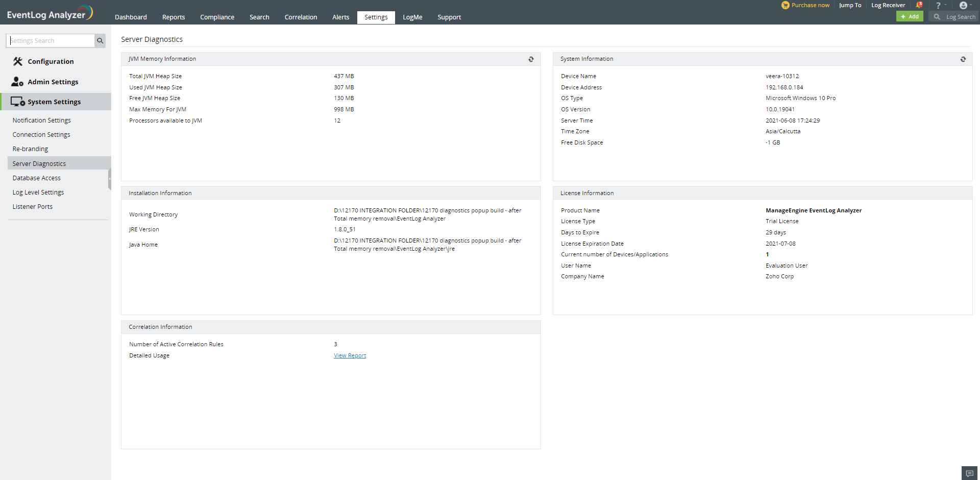Select Server Diagnostics in sidebar
This screenshot has height=480, width=980.
click(x=59, y=163)
